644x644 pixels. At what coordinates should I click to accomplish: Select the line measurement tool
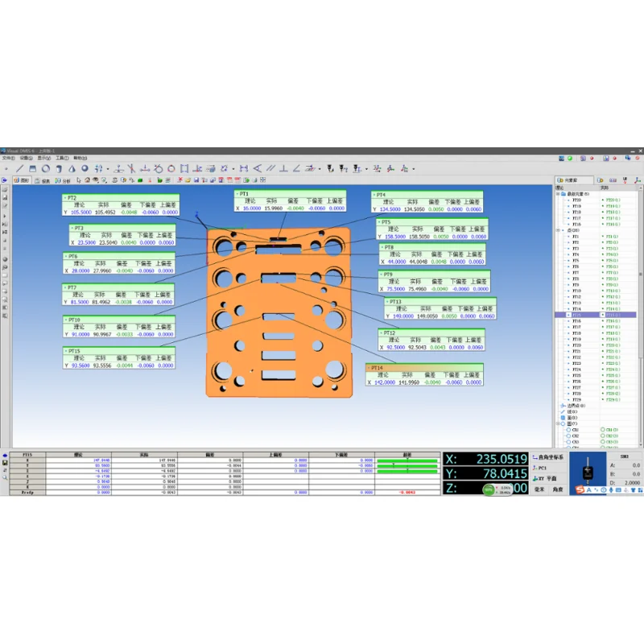click(19, 168)
